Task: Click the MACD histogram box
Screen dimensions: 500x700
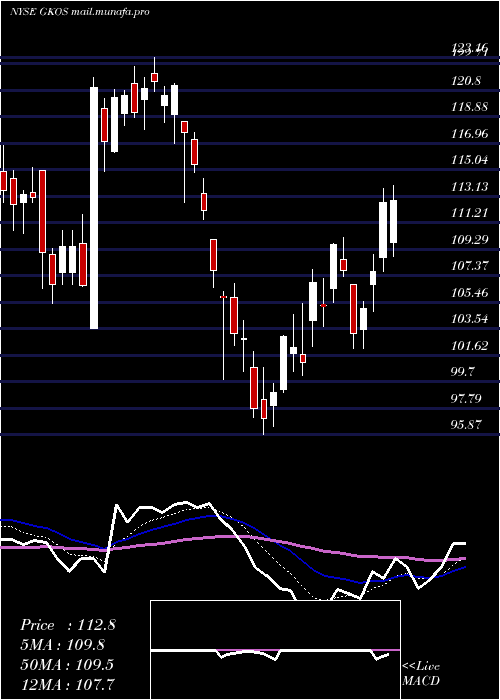Action: click(275, 650)
